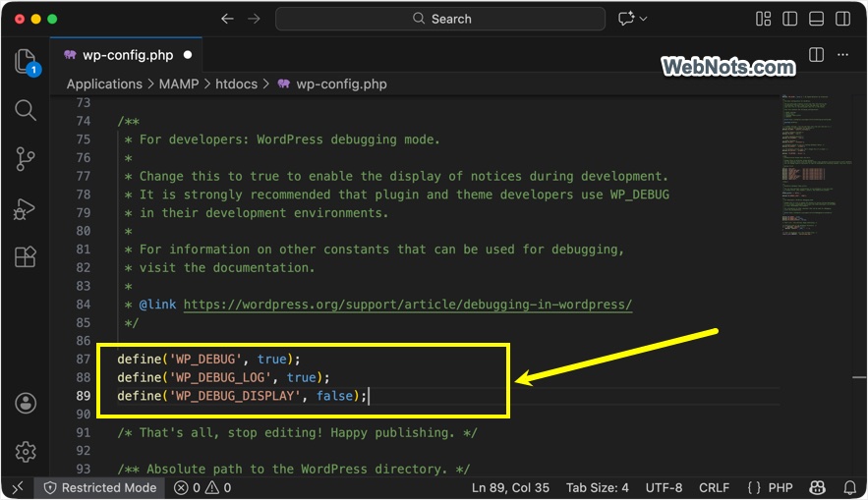The image size is (868, 500).
Task: Select the wp-config.php editor tab
Action: click(128, 55)
